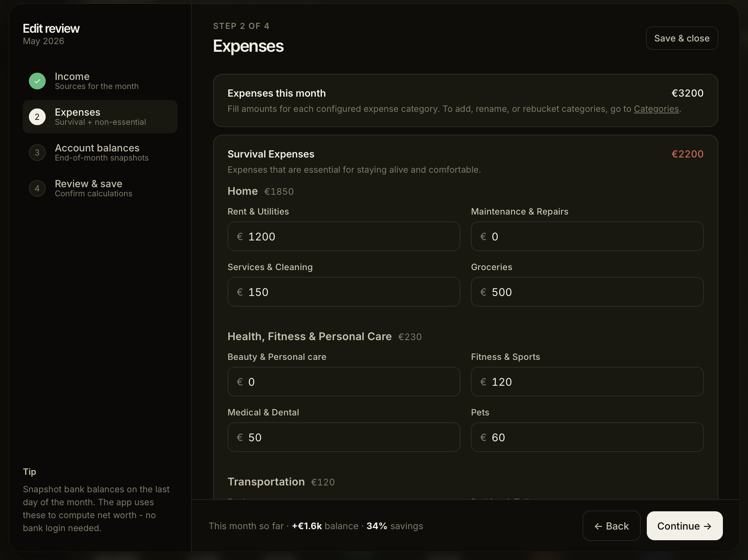Click the Groceries label
Image resolution: width=748 pixels, height=560 pixels.
coord(492,267)
